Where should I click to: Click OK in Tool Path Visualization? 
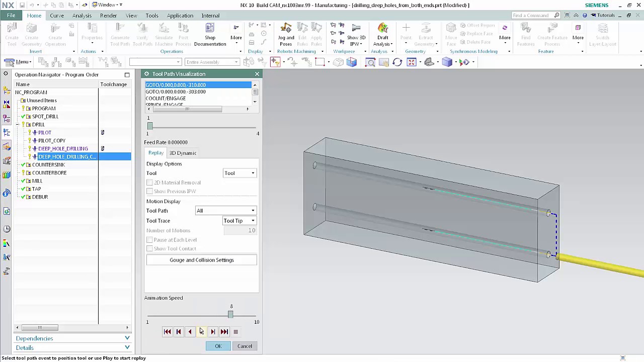point(218,346)
